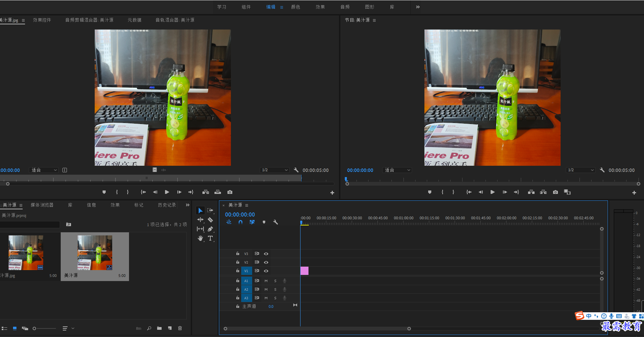Switch to 音频 workspace
Image resolution: width=644 pixels, height=337 pixels.
coord(345,7)
